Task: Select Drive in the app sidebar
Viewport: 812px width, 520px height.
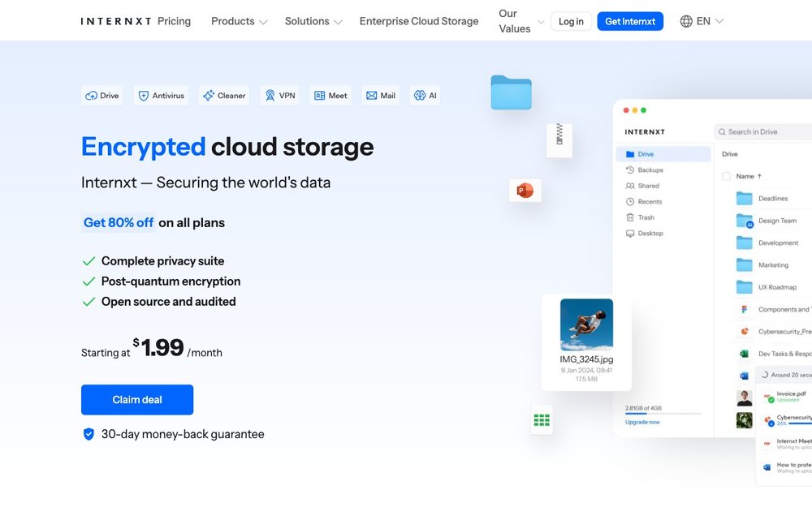Action: [x=663, y=154]
